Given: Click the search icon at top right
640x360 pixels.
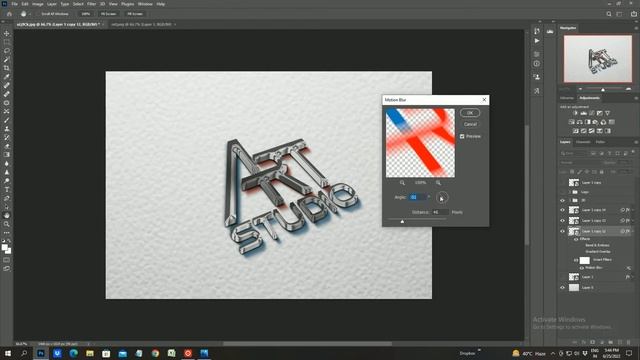Looking at the screenshot, I should [x=609, y=14].
